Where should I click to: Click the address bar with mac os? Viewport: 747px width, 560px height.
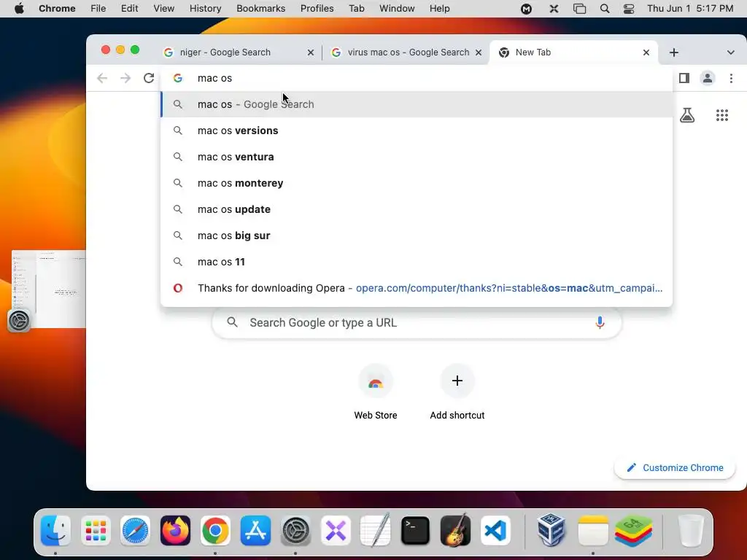point(417,78)
